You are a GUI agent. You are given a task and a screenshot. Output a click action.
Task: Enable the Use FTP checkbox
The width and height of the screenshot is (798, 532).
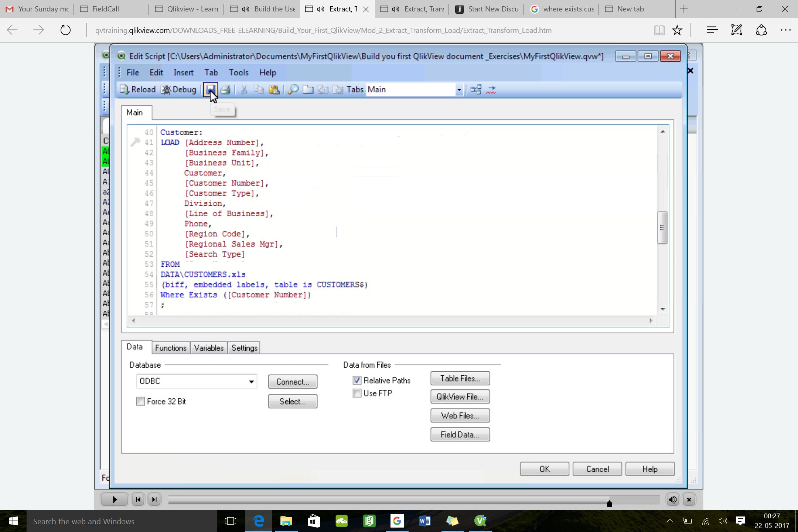(357, 393)
